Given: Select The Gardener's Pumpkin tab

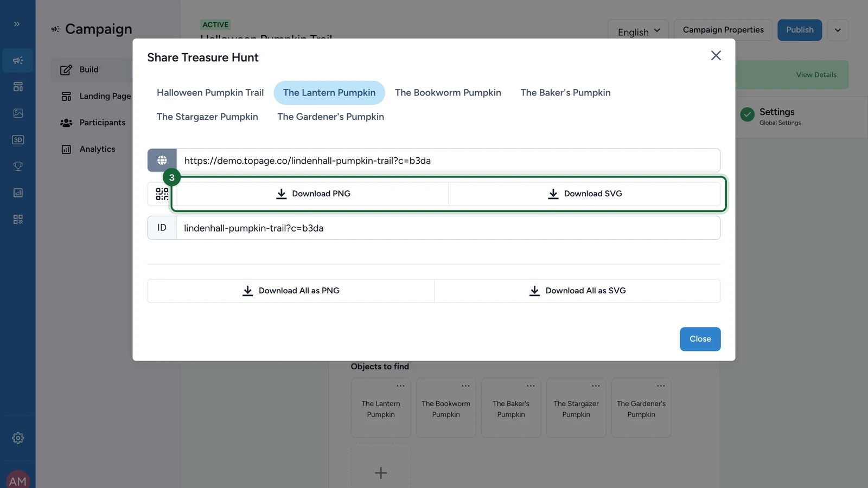Looking at the screenshot, I should click(x=330, y=117).
